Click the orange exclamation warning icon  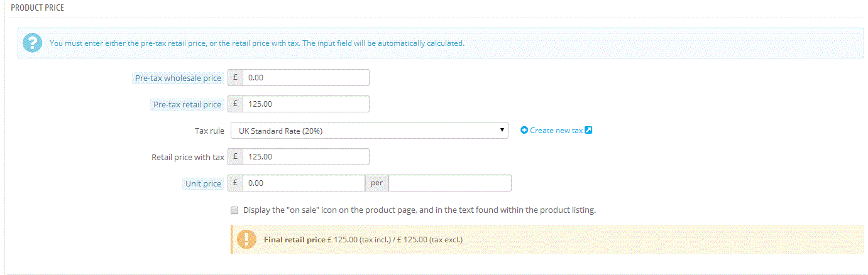point(246,239)
